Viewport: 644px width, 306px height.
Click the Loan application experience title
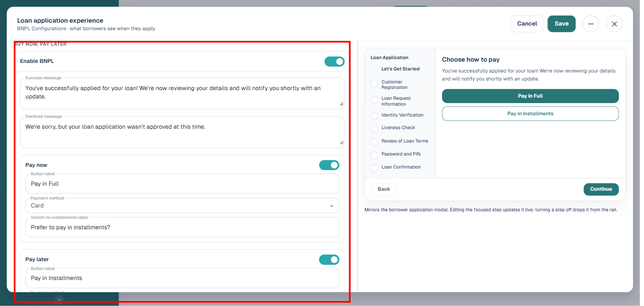60,20
